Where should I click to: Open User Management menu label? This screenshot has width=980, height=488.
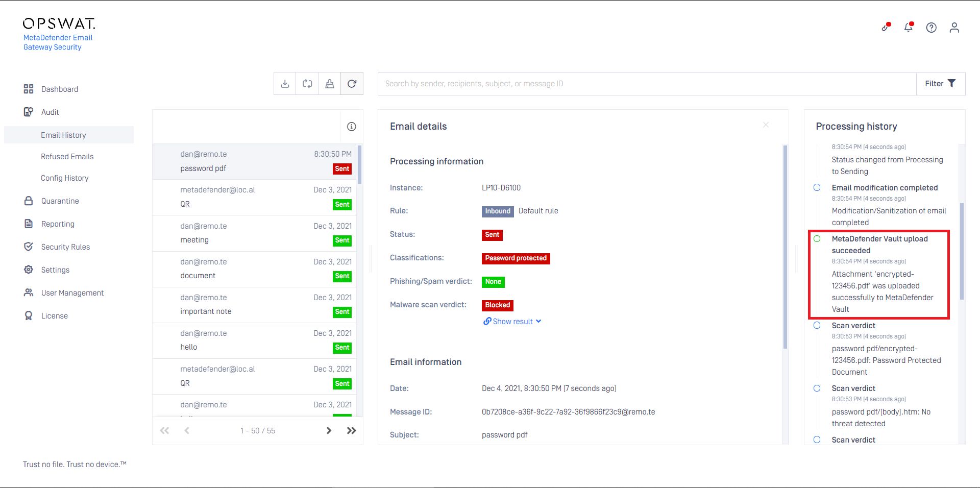click(72, 292)
